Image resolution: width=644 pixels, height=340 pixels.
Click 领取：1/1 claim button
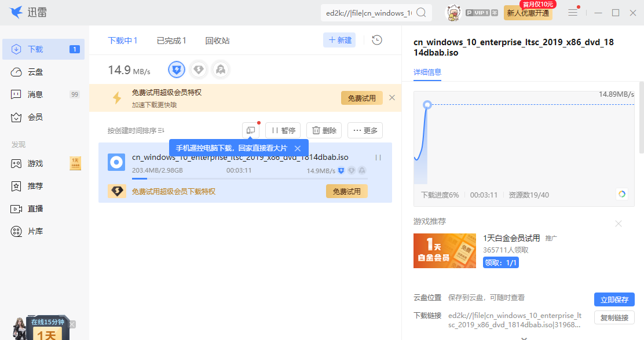pos(500,263)
